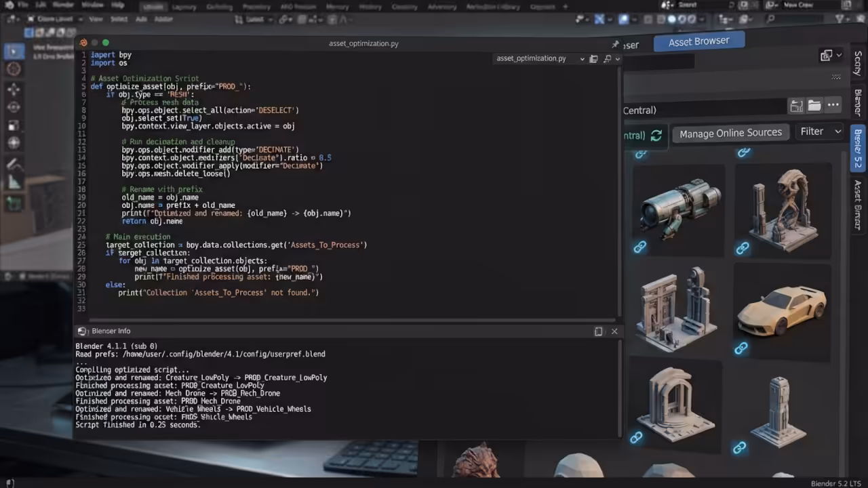The height and width of the screenshot is (488, 868).
Task: Toggle the blue X-ray overlay button in viewport header
Action: 599,19
